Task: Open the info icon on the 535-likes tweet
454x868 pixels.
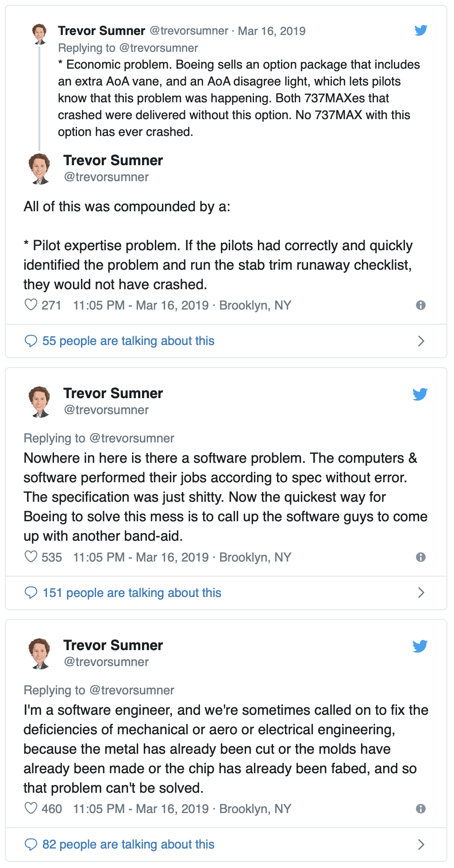Action: point(421,557)
